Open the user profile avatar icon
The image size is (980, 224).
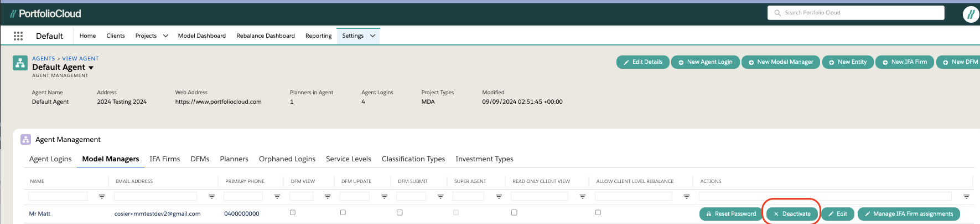click(x=971, y=14)
